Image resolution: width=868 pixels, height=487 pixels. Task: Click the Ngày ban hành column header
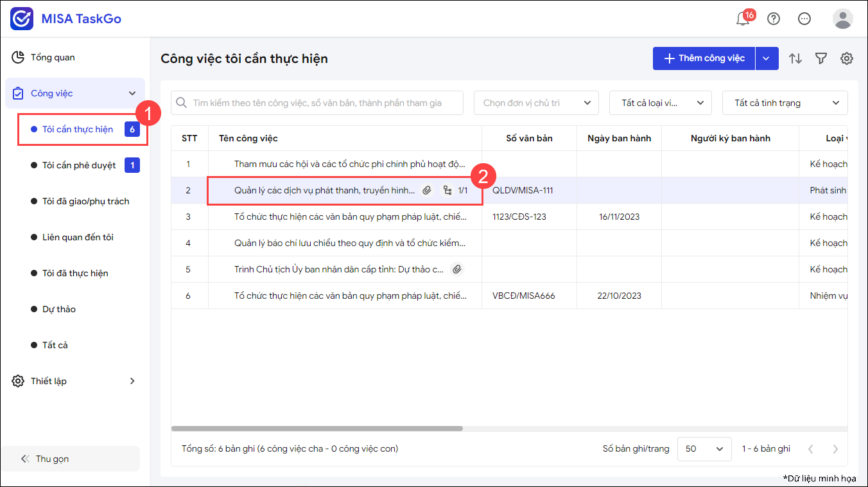click(x=619, y=138)
